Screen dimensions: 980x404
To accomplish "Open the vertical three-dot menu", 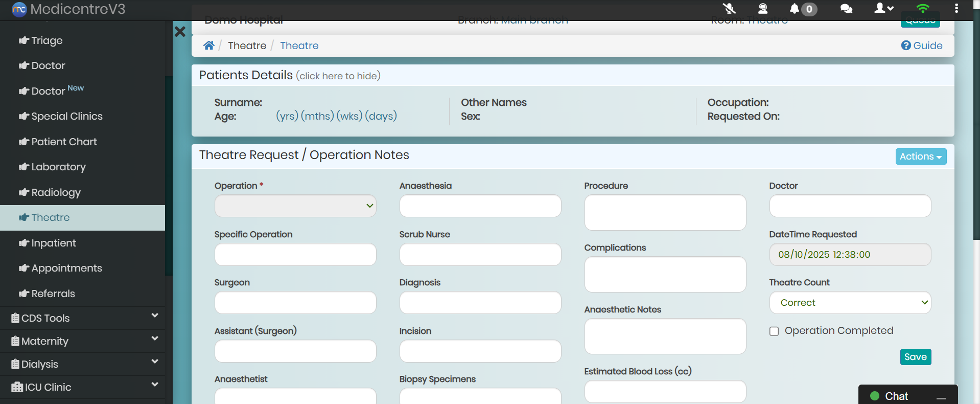I will pos(956,9).
